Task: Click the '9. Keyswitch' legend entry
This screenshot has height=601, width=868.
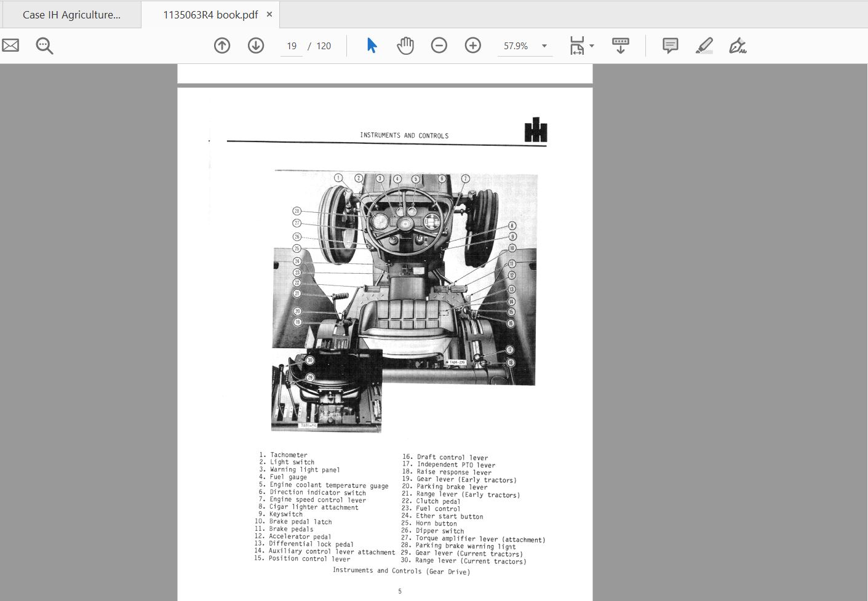Action: click(280, 514)
